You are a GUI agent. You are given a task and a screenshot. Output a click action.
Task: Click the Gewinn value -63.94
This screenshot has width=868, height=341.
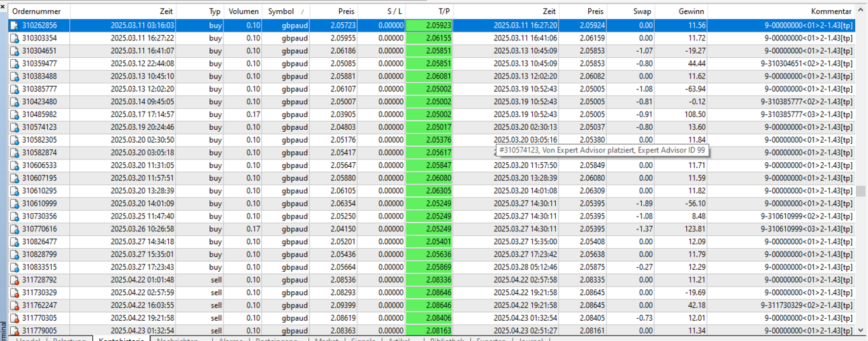coord(694,89)
